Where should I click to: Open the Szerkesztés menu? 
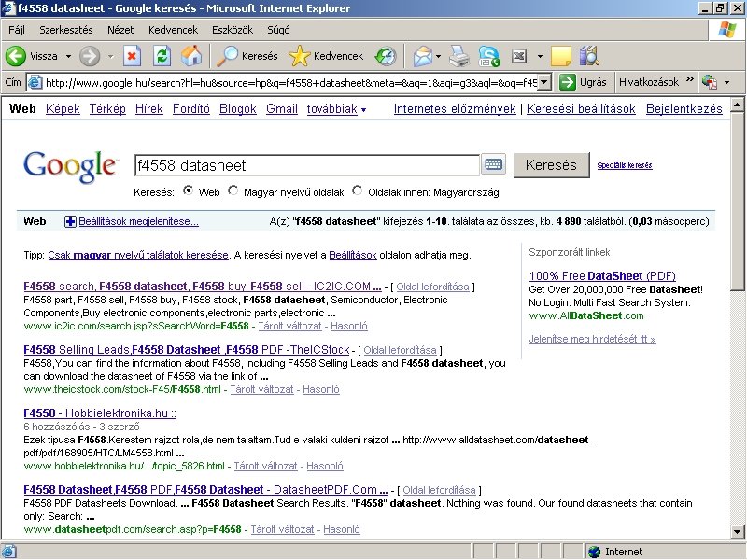[66, 30]
